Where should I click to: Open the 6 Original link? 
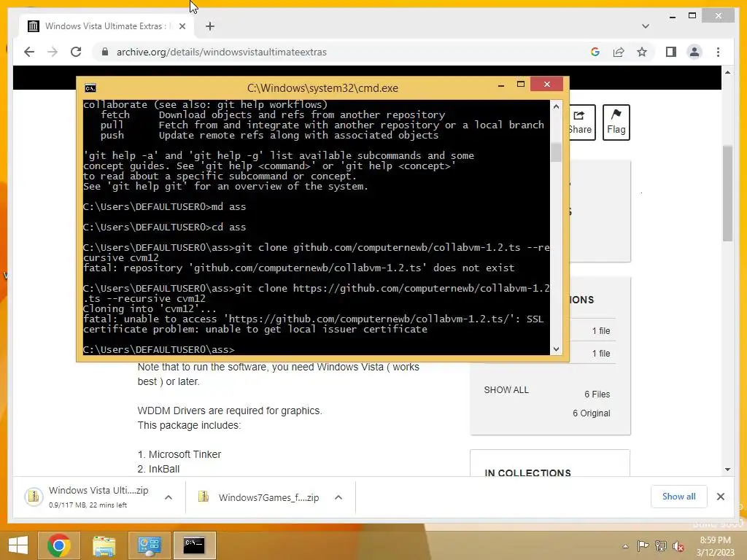591,413
